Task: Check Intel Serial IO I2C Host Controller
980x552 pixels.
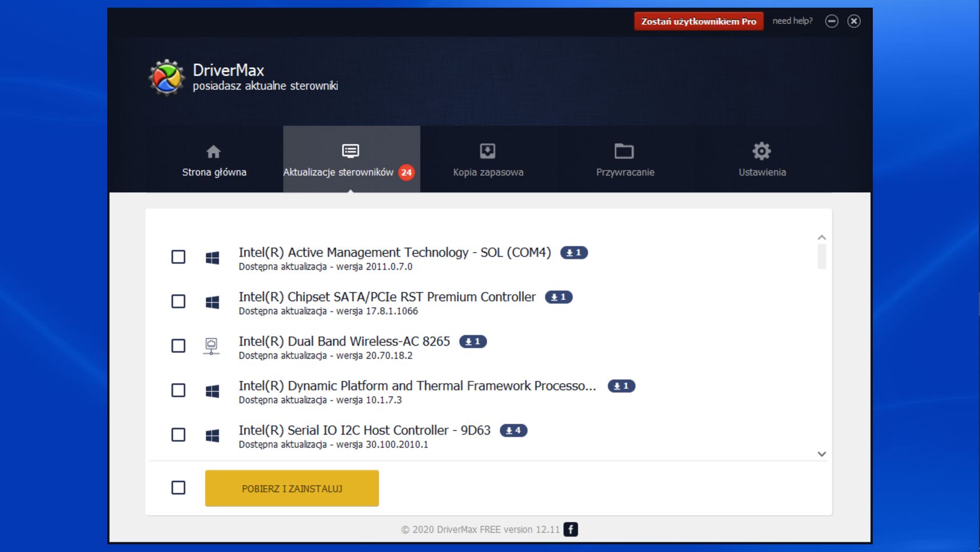Action: coord(178,435)
